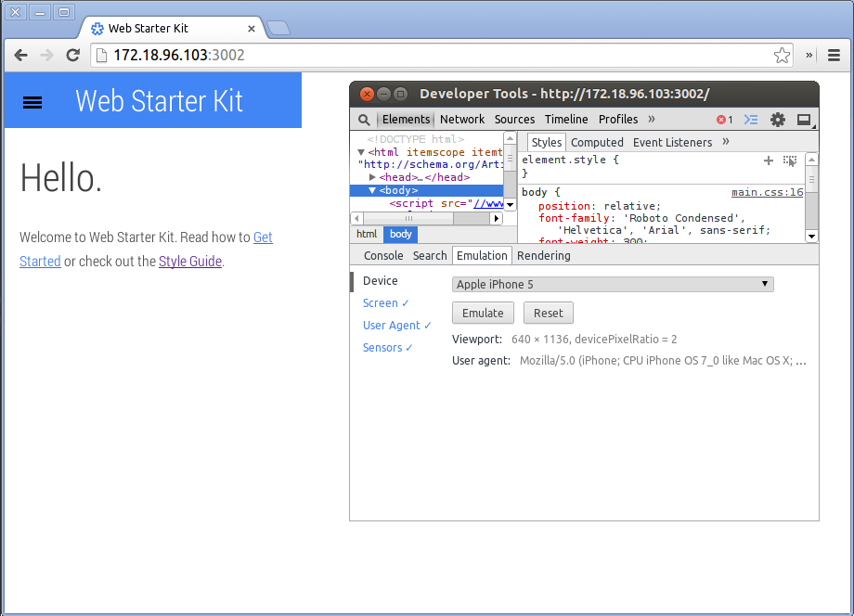The width and height of the screenshot is (854, 616).
Task: Open the Computed styles tab
Action: [x=597, y=142]
